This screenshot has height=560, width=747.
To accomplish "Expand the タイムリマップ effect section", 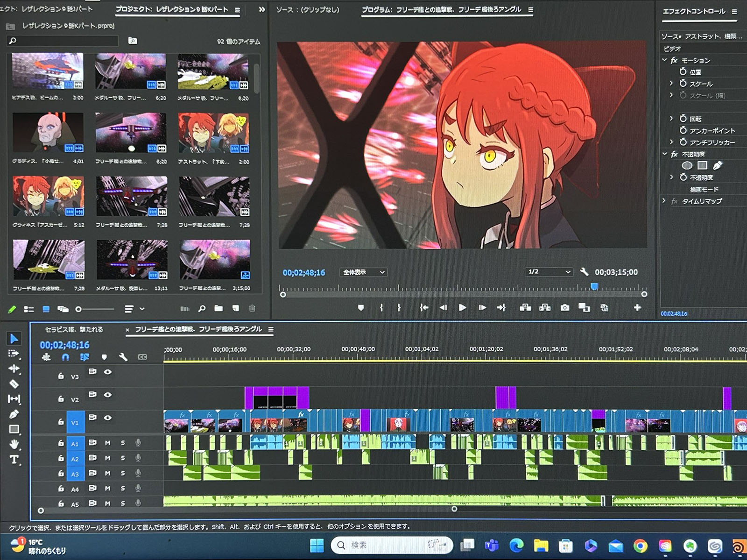I will click(x=664, y=201).
